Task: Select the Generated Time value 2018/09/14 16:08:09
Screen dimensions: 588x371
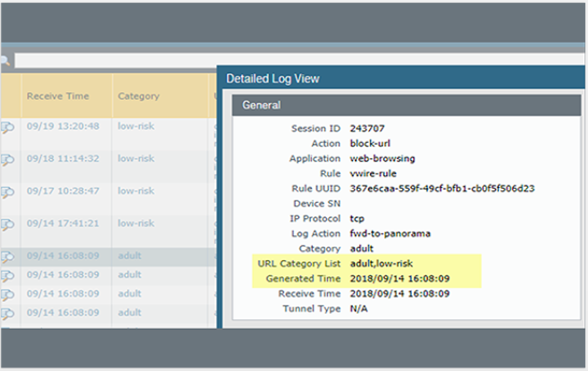Action: click(399, 279)
